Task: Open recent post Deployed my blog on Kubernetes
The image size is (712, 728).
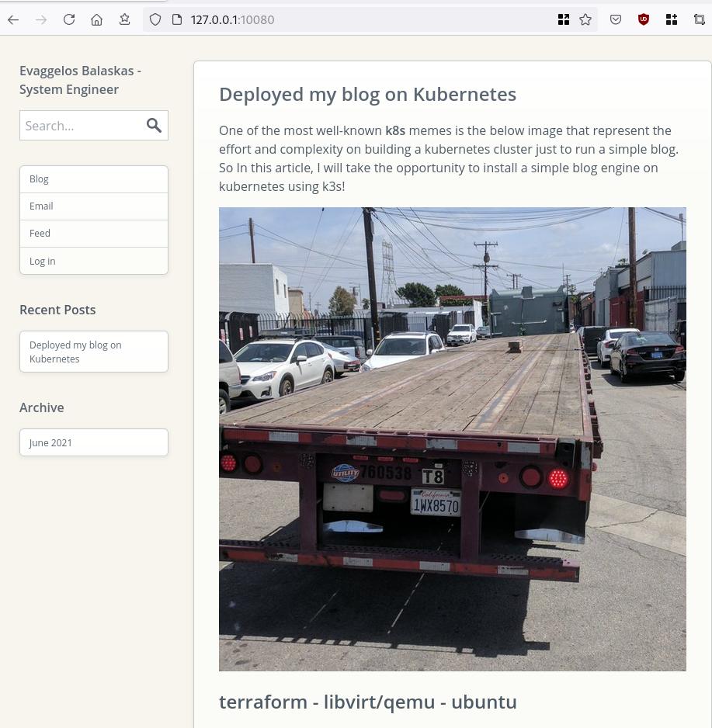Action: (75, 352)
